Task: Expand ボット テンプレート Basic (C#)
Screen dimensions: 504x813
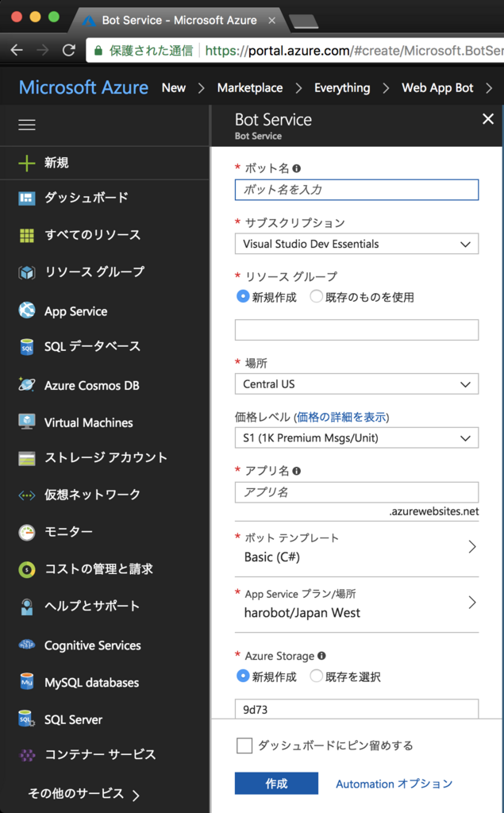Action: [356, 549]
